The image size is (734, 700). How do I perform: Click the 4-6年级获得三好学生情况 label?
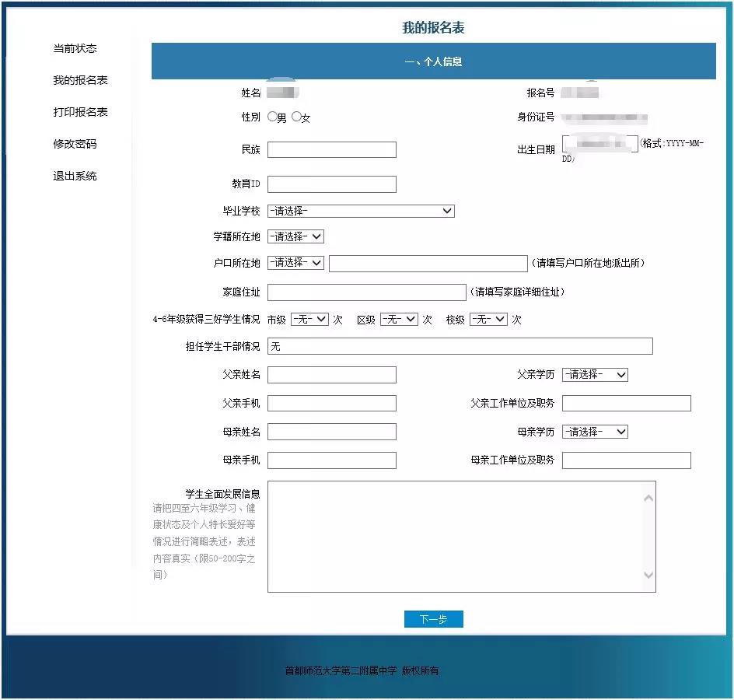(x=206, y=320)
